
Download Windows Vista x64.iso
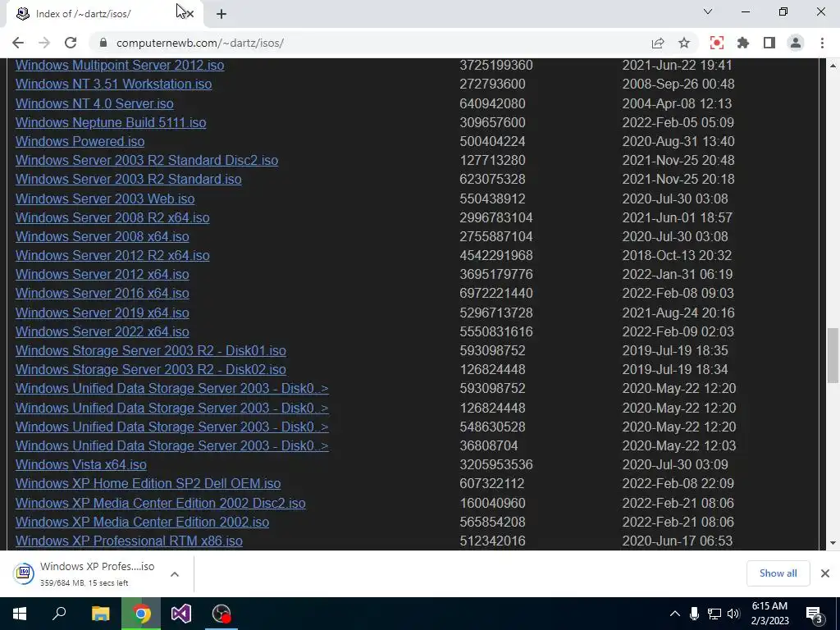pos(81,464)
